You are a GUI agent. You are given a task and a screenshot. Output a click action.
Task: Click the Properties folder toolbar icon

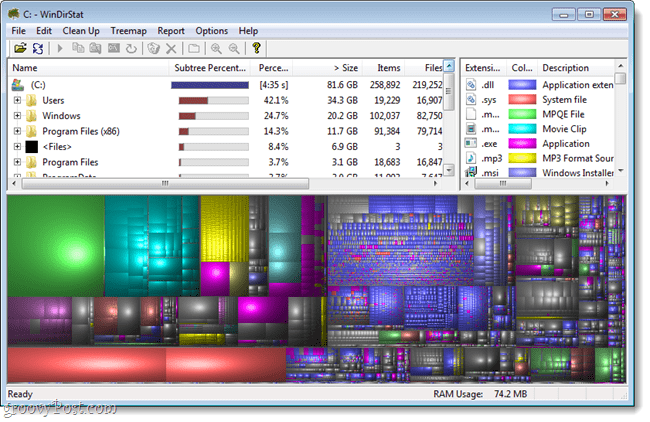click(x=194, y=49)
